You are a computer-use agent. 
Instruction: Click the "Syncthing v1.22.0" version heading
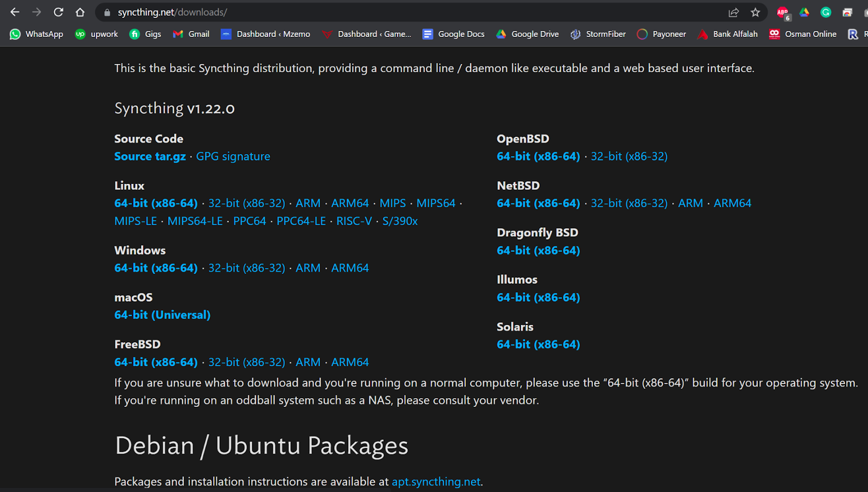click(x=175, y=108)
